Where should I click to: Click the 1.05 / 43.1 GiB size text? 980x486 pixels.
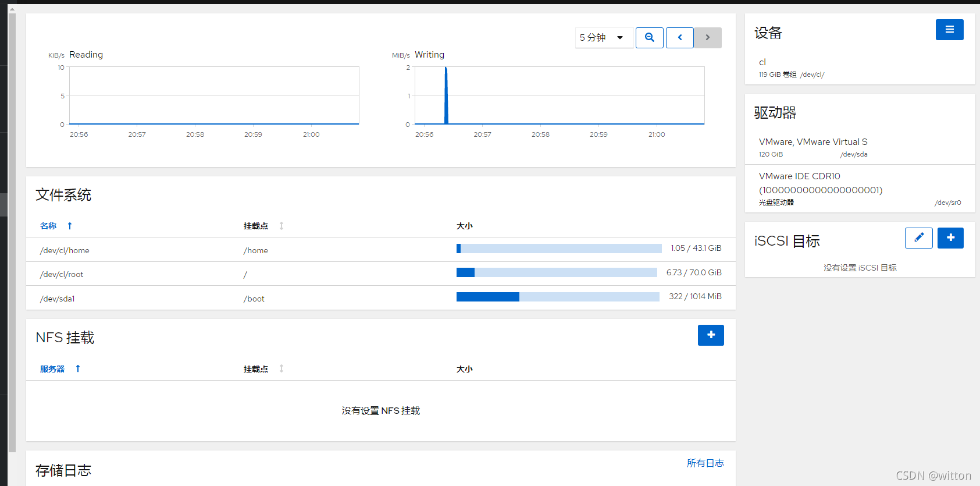click(x=696, y=248)
